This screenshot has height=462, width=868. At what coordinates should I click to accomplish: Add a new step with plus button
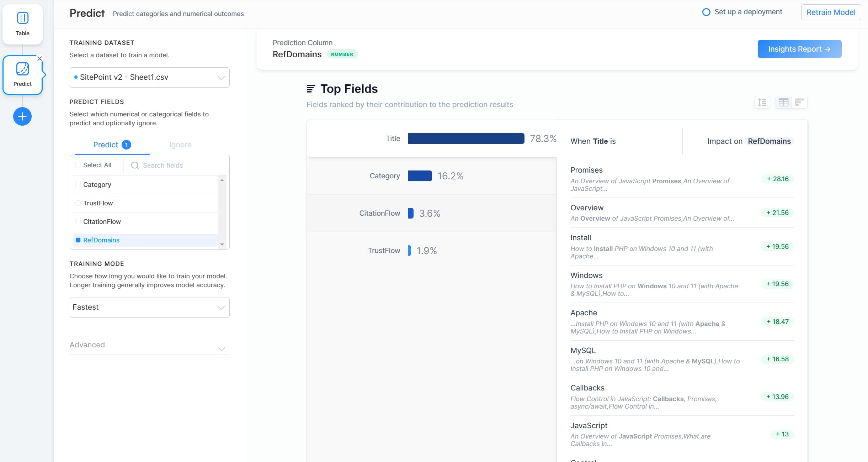tap(22, 116)
